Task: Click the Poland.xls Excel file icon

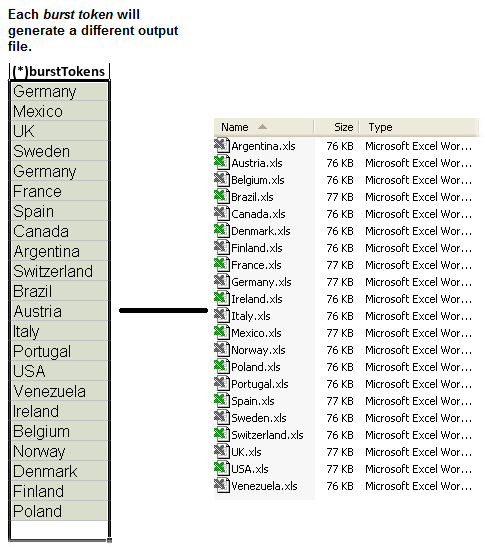Action: click(222, 367)
